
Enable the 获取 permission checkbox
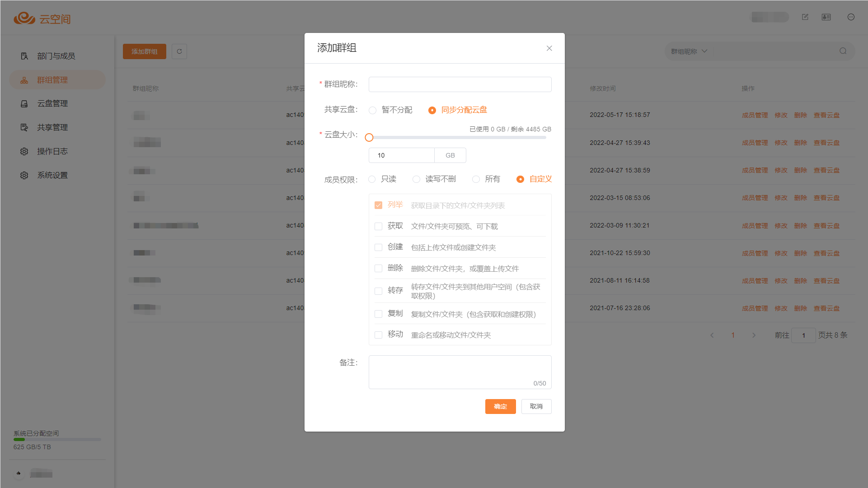click(378, 226)
